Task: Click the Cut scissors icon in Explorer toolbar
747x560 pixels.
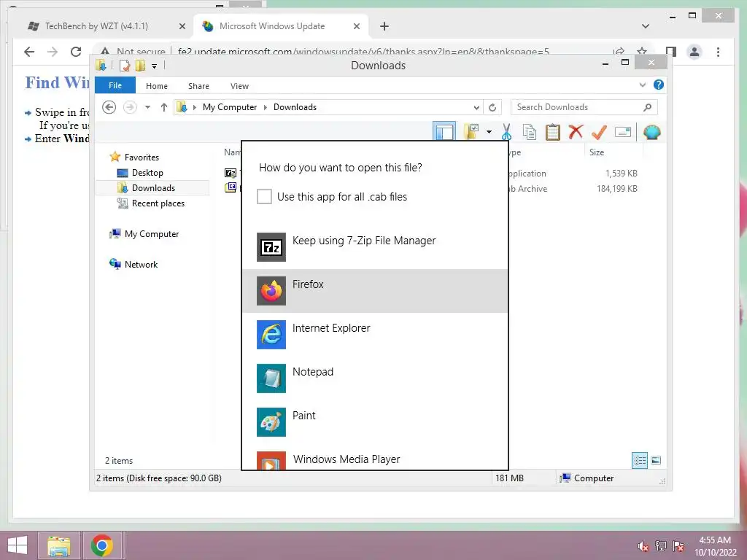Action: [x=506, y=132]
